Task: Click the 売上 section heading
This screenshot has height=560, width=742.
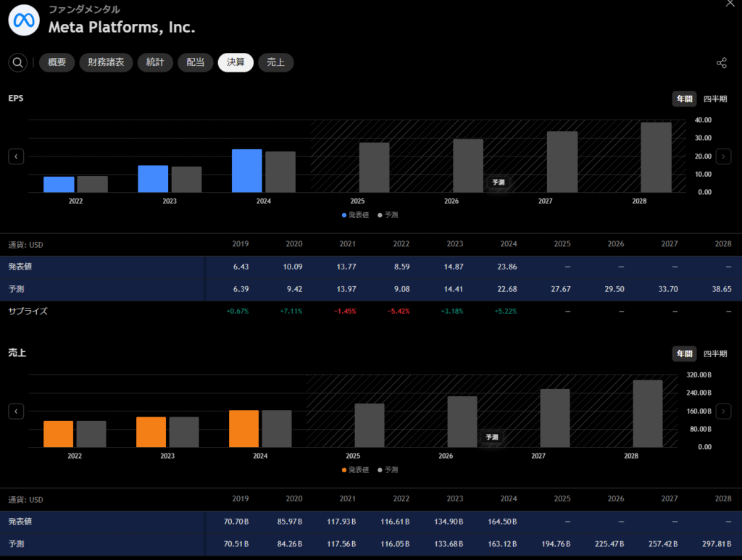Action: (17, 353)
